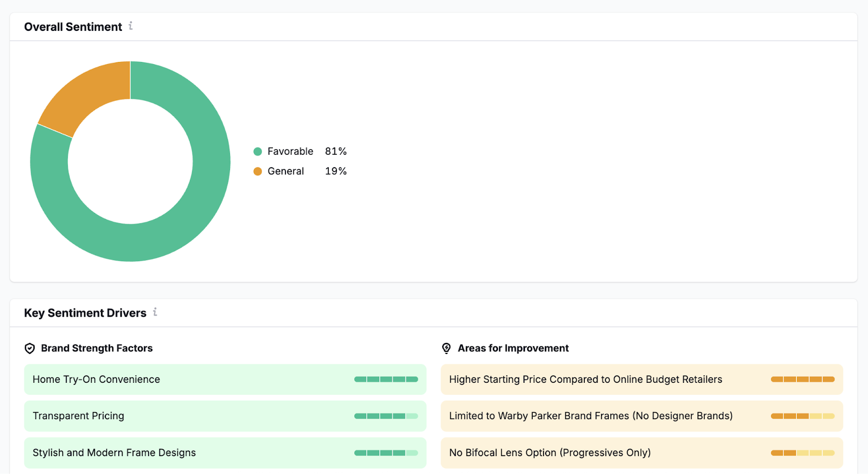This screenshot has height=474, width=868.
Task: Click the info icon beside Overall Sentiment
Action: pos(131,26)
